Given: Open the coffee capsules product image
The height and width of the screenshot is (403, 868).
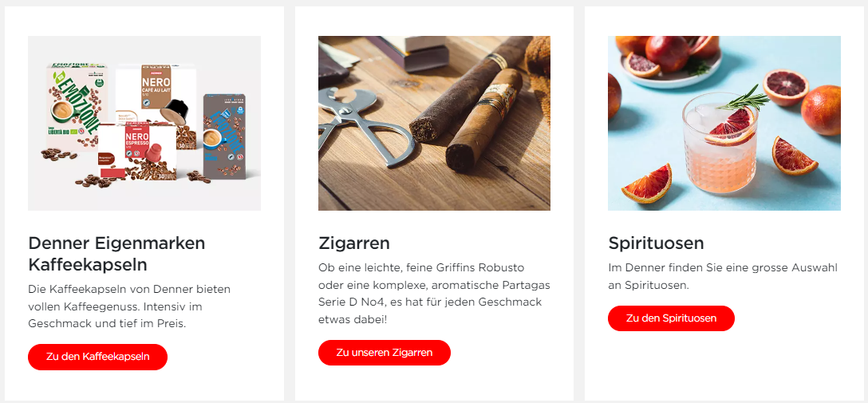Looking at the screenshot, I should click(144, 123).
